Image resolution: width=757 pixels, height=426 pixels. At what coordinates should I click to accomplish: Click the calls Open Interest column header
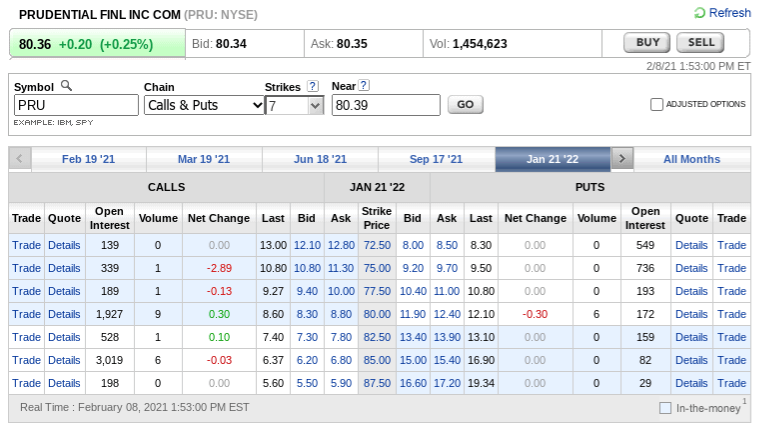pos(110,218)
